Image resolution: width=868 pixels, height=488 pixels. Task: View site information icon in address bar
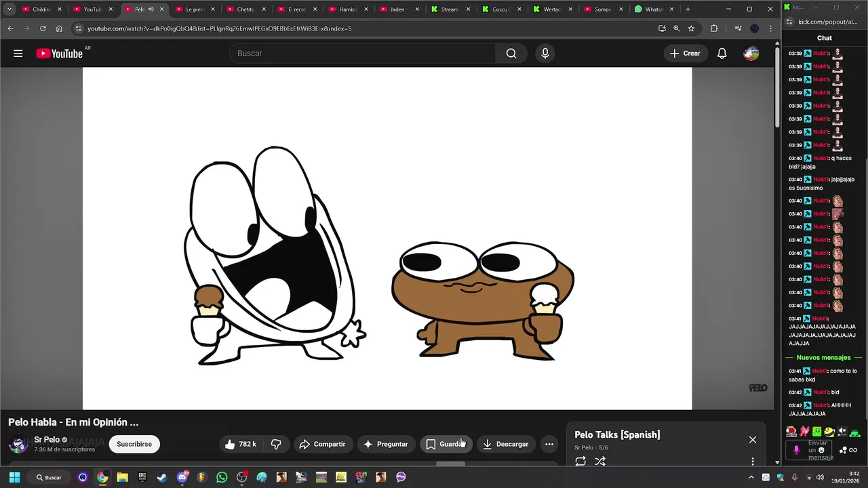click(x=79, y=28)
